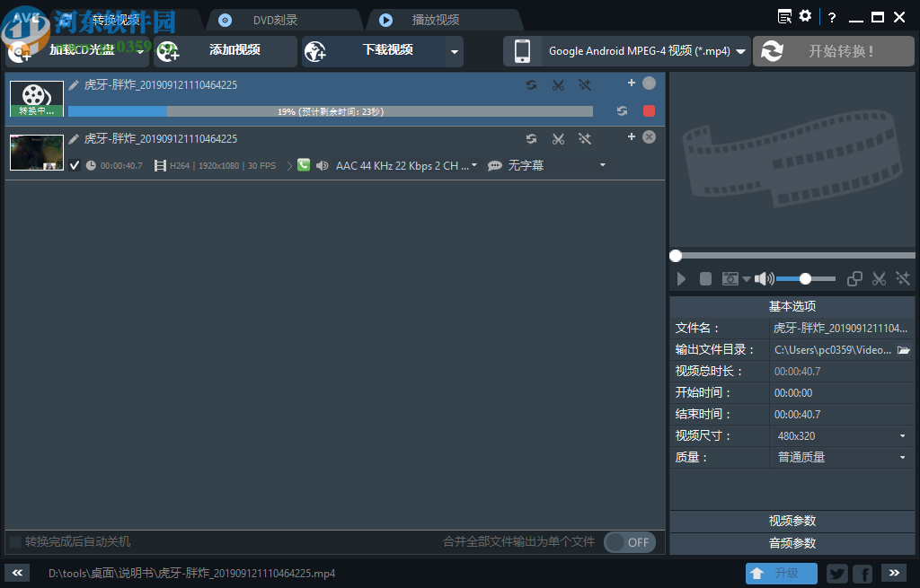Click the duplicate clip icon below the preview
The image size is (920, 588).
(x=854, y=278)
